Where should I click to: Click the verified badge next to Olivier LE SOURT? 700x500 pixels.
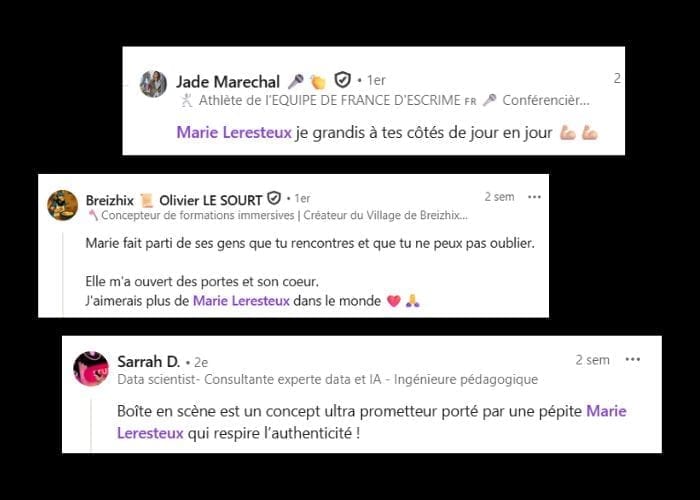[x=274, y=198]
